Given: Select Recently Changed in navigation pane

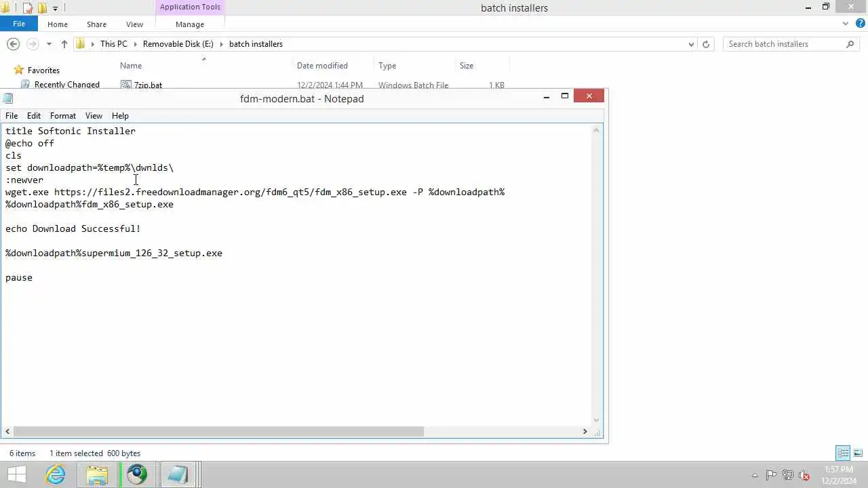Looking at the screenshot, I should (x=67, y=85).
